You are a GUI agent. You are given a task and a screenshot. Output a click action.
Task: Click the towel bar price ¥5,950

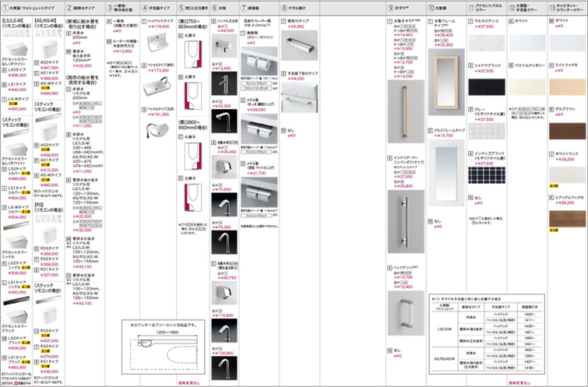pyautogui.click(x=295, y=26)
